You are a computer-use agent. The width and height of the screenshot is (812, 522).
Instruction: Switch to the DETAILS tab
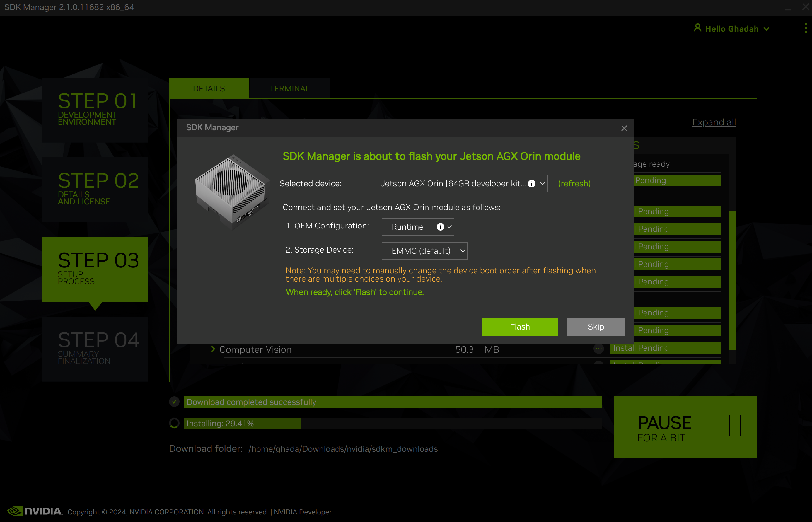[x=209, y=88]
